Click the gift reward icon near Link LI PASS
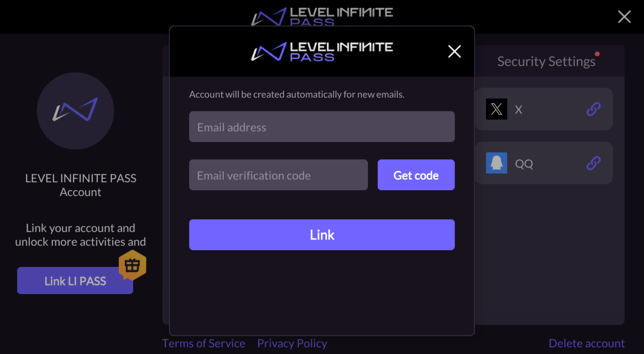 click(x=132, y=266)
